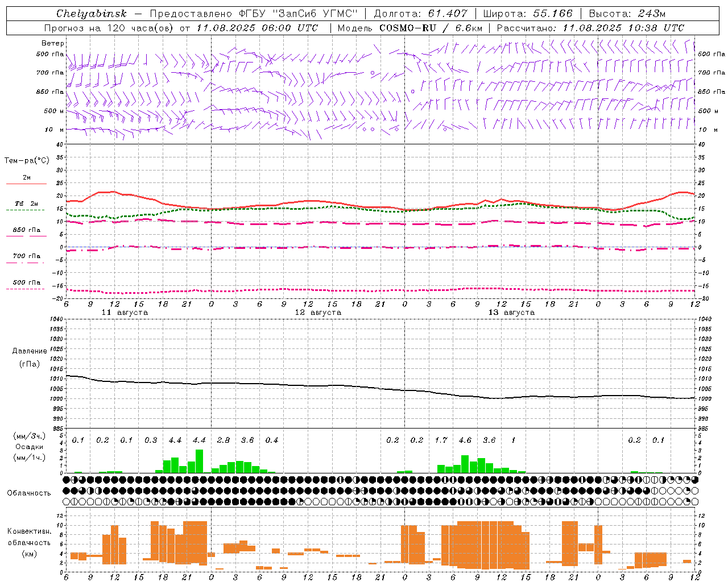Click the "(мм/1ч.)" unit label
The width and height of the screenshot is (728, 582).
pyautogui.click(x=29, y=458)
